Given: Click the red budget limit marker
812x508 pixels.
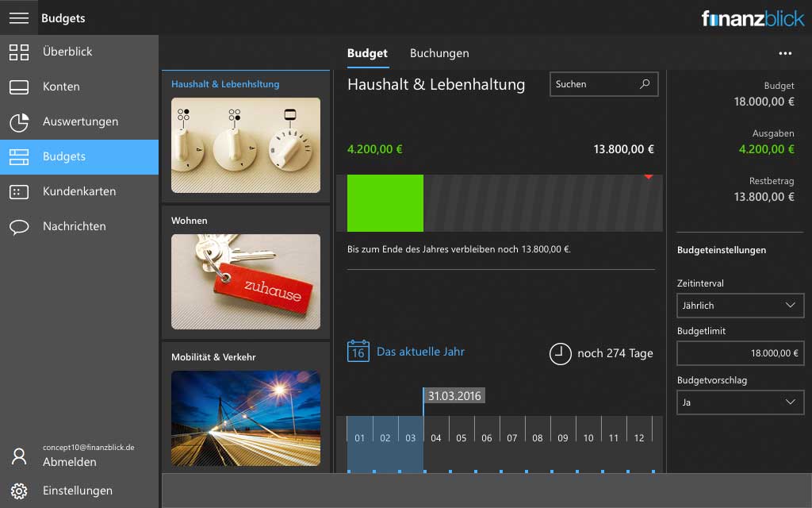Looking at the screenshot, I should pyautogui.click(x=649, y=177).
